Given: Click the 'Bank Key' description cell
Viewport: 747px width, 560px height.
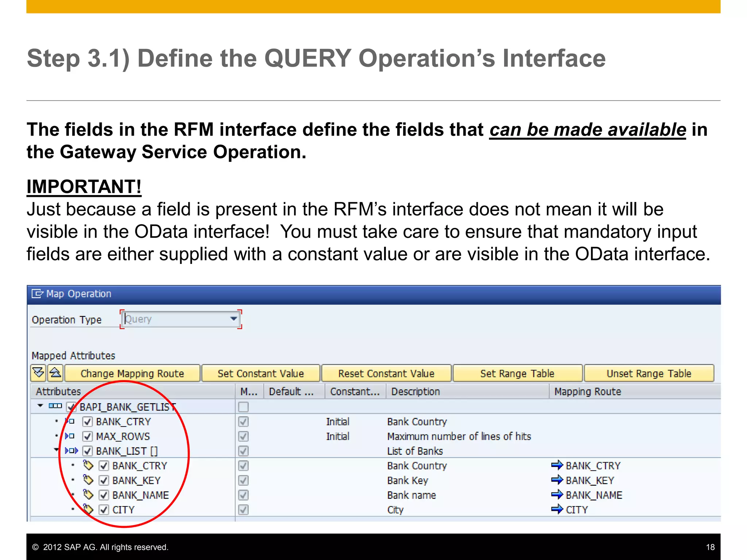Looking at the screenshot, I should click(x=407, y=481).
